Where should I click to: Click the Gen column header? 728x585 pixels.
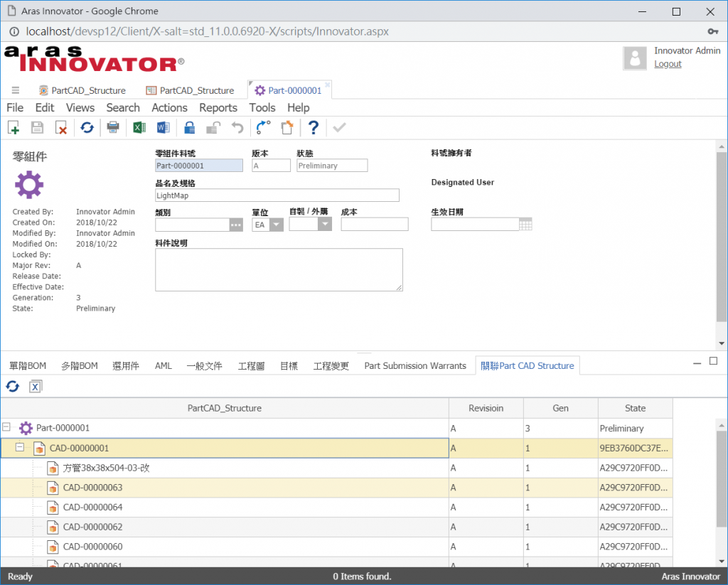[560, 408]
